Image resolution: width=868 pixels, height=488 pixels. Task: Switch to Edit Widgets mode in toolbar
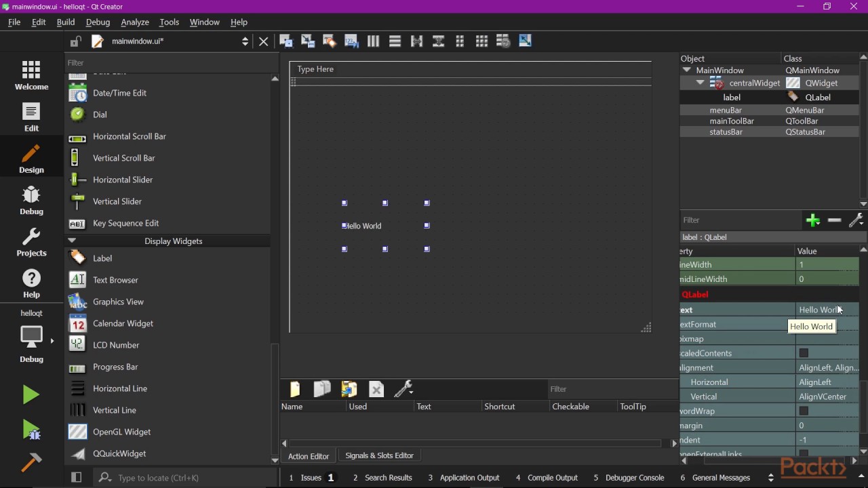click(286, 41)
